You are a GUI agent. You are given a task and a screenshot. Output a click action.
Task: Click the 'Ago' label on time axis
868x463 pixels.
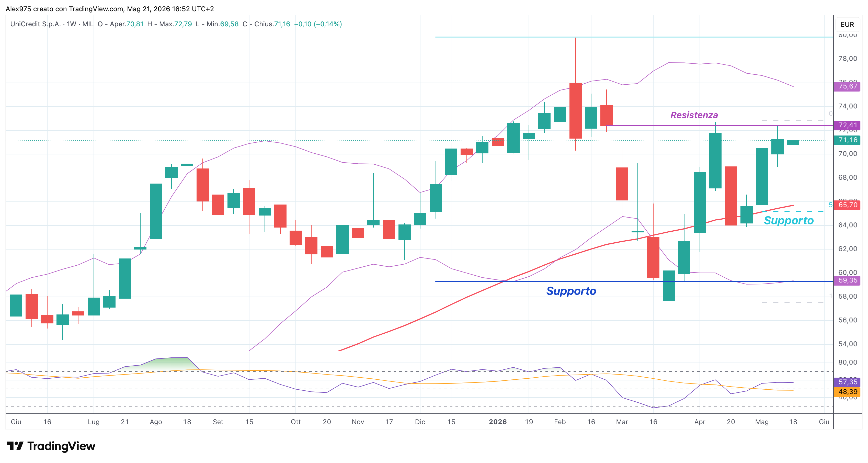coord(156,422)
